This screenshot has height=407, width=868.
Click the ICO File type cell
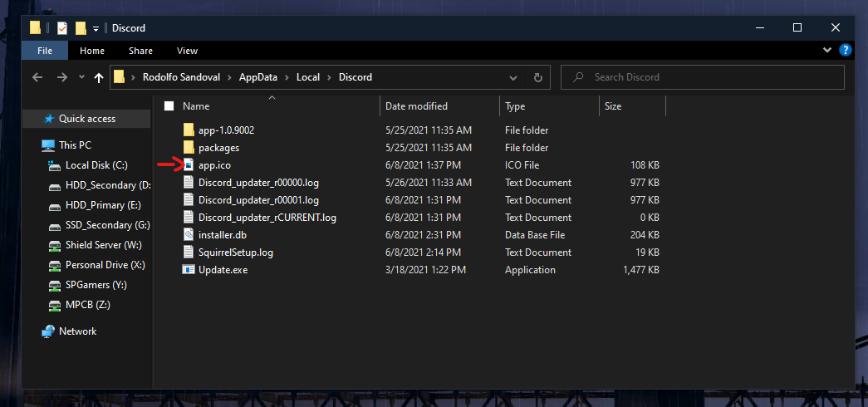tap(522, 165)
